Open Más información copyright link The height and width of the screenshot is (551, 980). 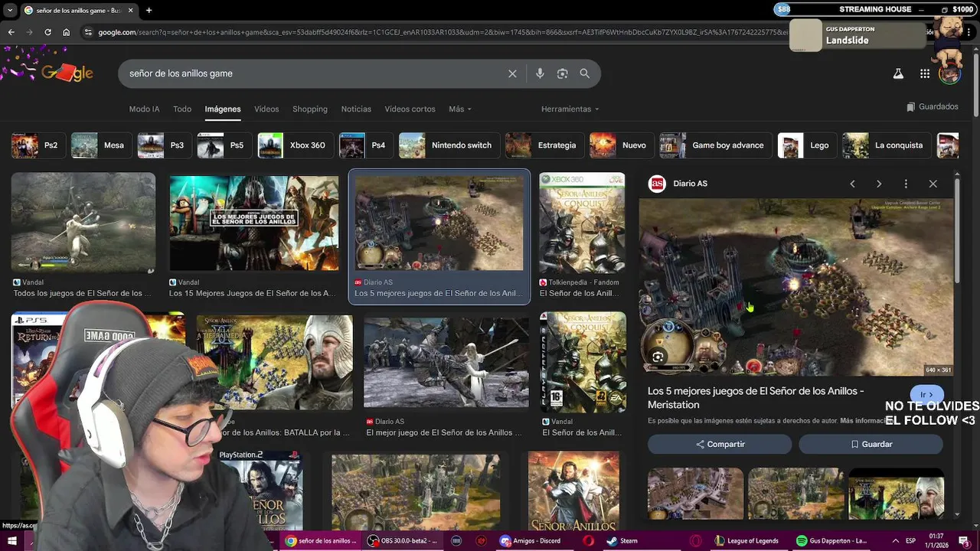pyautogui.click(x=863, y=421)
